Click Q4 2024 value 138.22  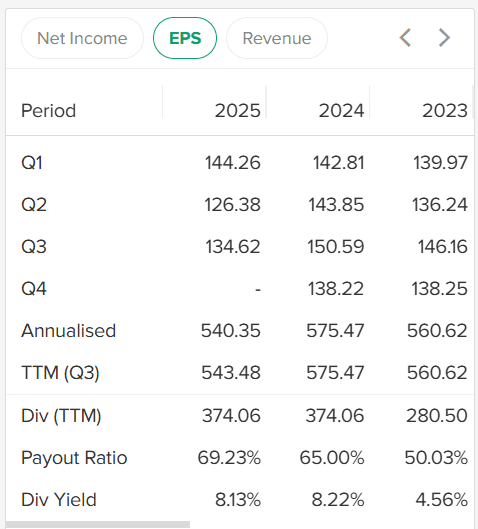[336, 289]
